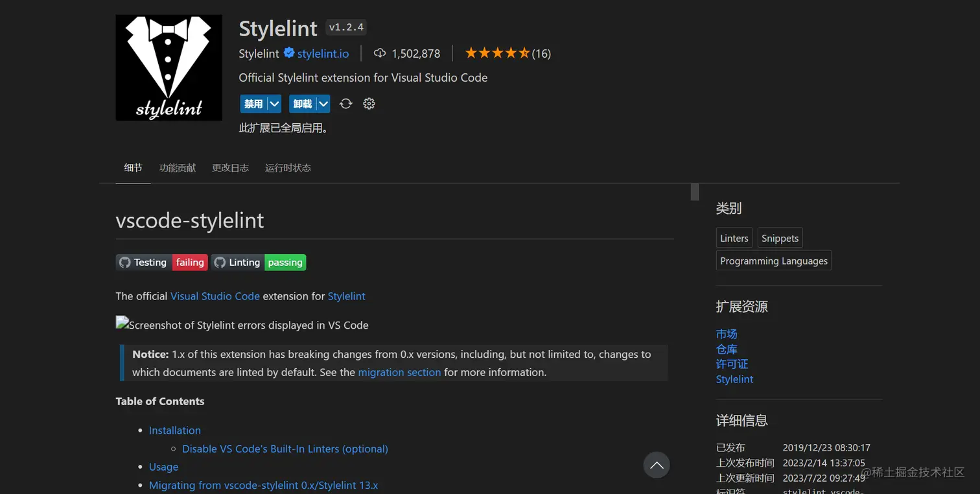
Task: Select the 运行时状态 tab
Action: [x=288, y=168]
